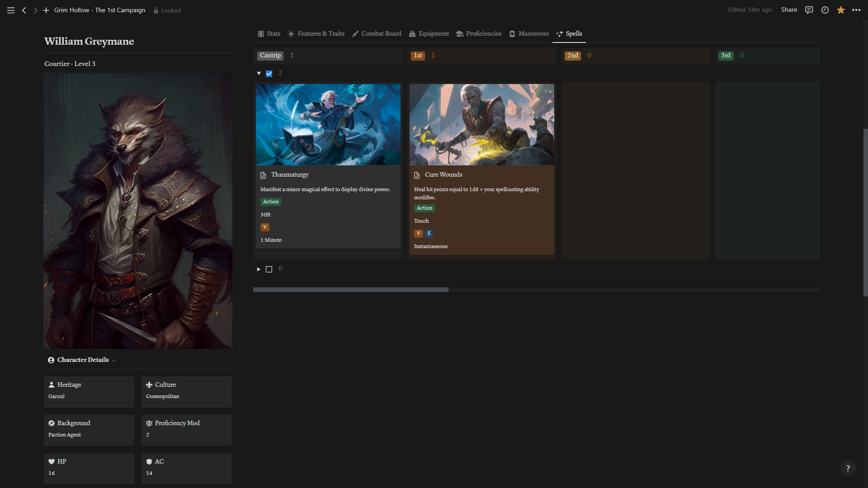The width and height of the screenshot is (868, 488).
Task: Click the horizontal scrollbar under spells
Action: (351, 290)
